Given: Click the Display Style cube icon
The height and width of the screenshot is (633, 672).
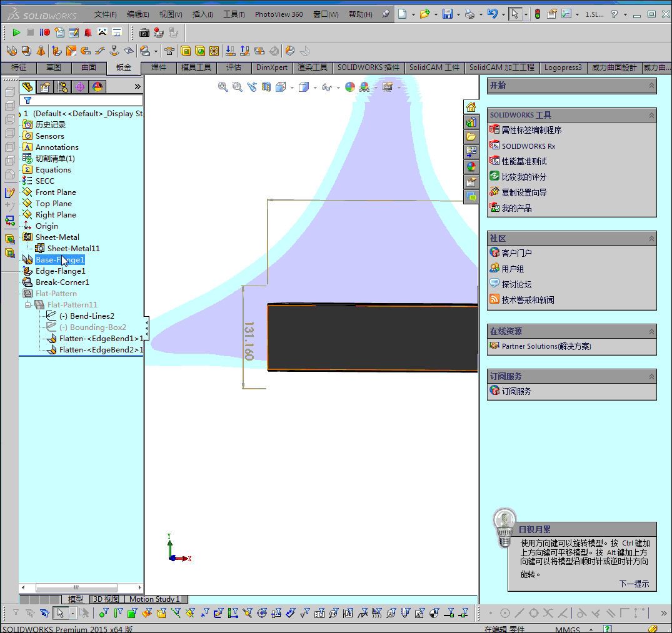Looking at the screenshot, I should pos(304,87).
